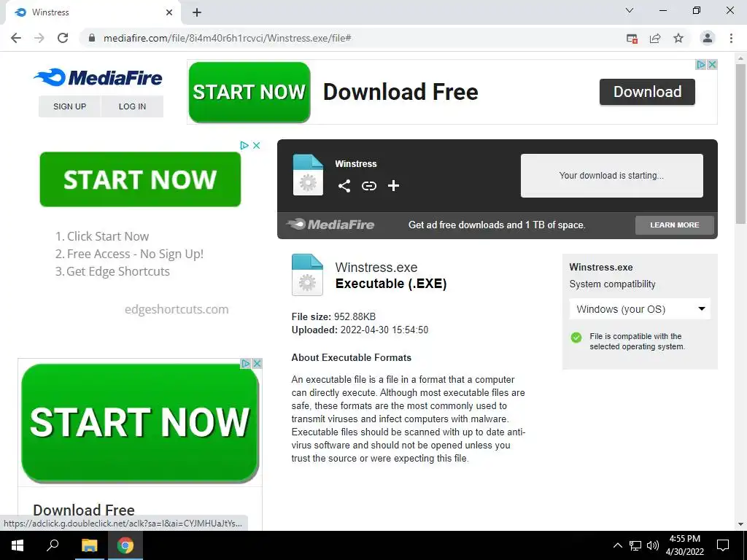The image size is (747, 560).
Task: Open File Explorer from taskbar
Action: (x=89, y=545)
